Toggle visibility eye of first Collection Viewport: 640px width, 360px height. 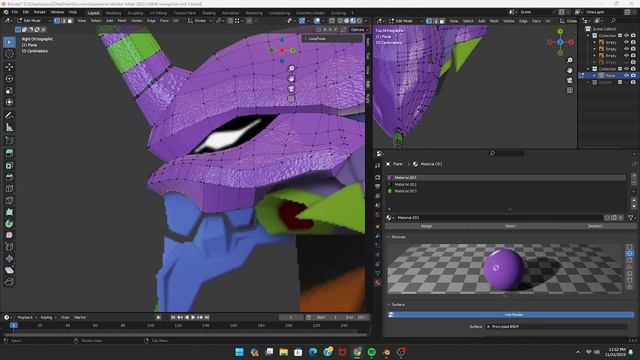pos(627,36)
